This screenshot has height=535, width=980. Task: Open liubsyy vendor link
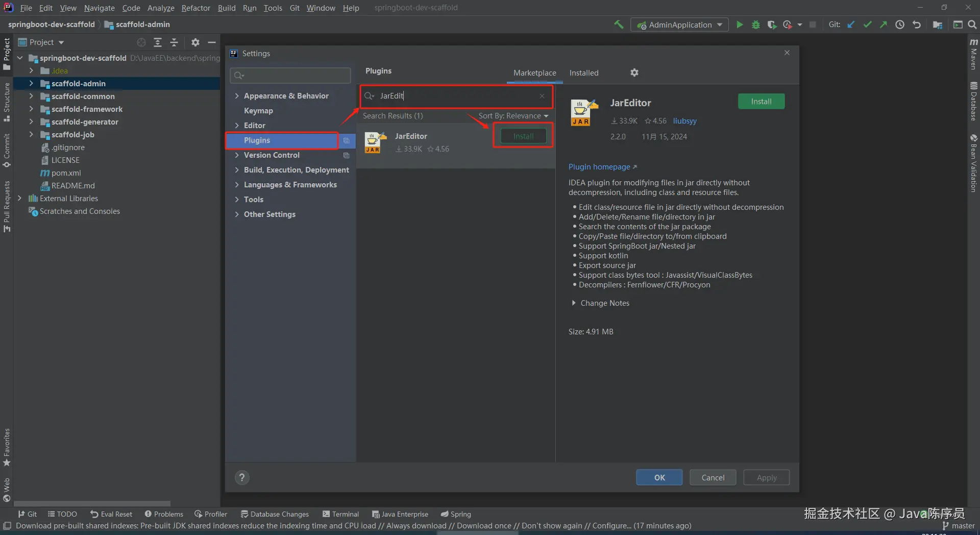pyautogui.click(x=684, y=121)
